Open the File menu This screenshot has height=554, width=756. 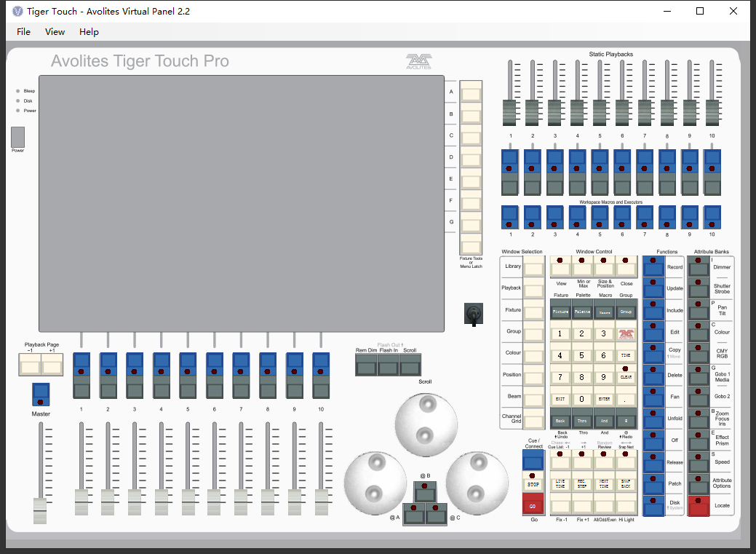pos(23,32)
